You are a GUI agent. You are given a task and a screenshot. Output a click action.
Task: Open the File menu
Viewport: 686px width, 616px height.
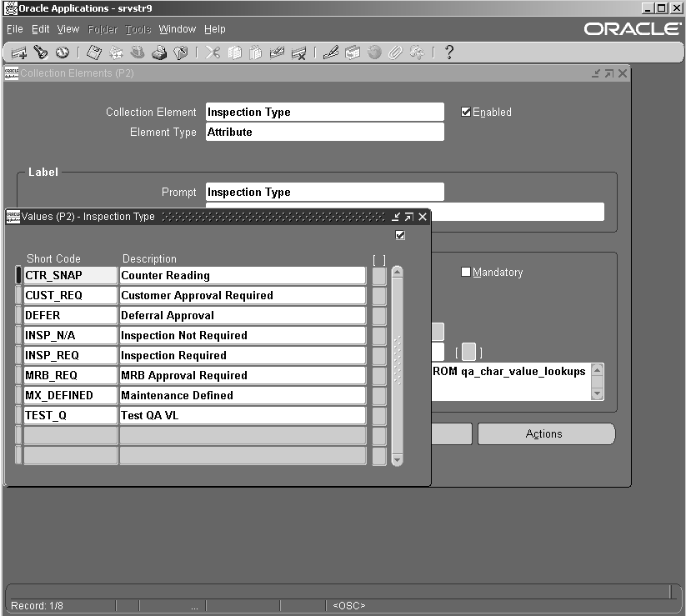(x=15, y=29)
